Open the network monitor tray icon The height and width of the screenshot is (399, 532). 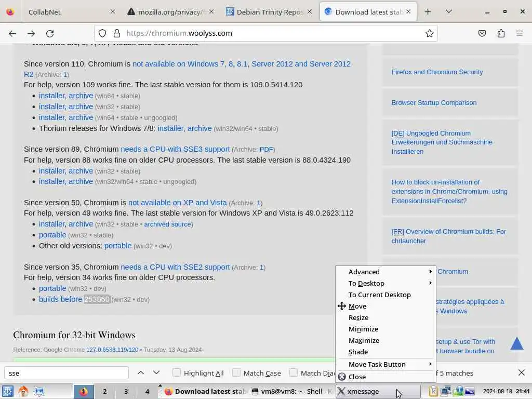(x=445, y=391)
